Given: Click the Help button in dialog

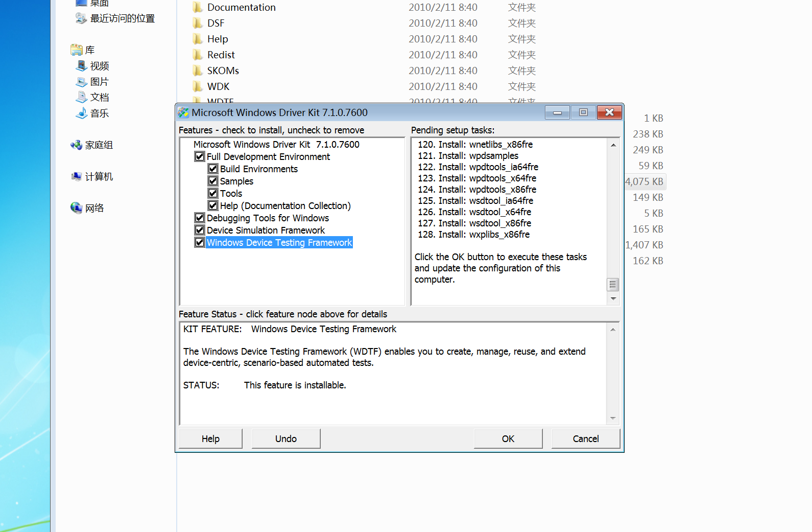Looking at the screenshot, I should coord(210,439).
